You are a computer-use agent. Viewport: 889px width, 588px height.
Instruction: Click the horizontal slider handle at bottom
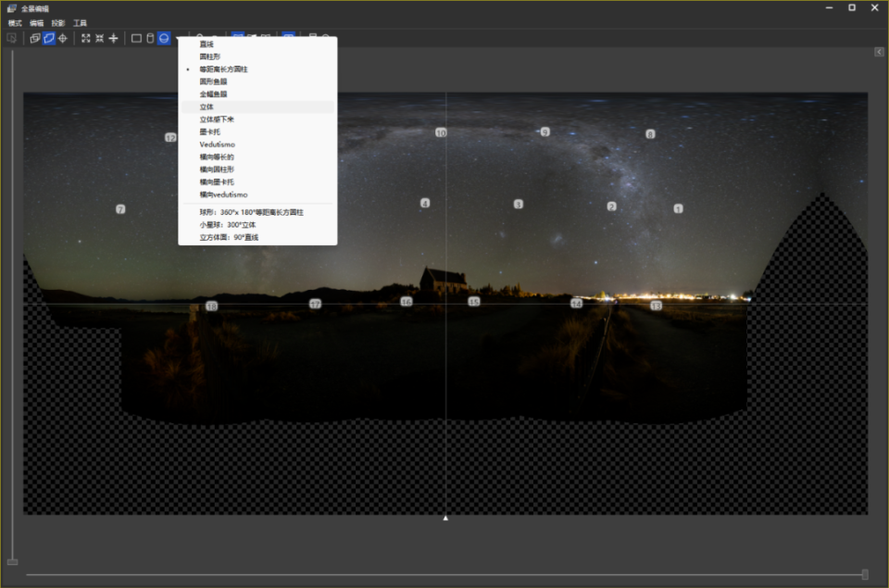coord(865,574)
